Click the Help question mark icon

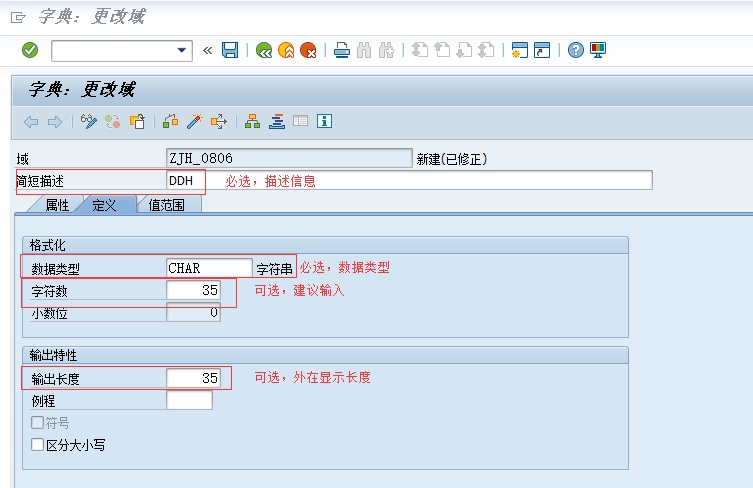tap(575, 50)
